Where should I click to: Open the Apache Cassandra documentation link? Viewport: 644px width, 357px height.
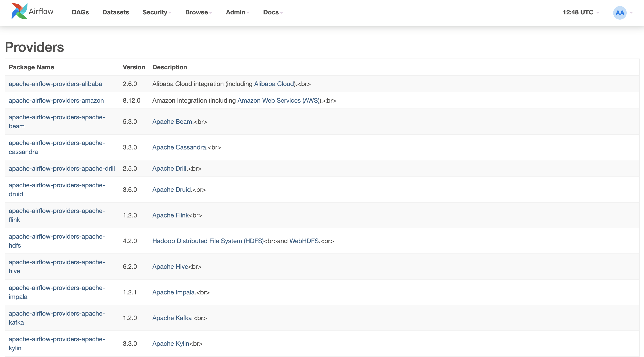point(179,147)
